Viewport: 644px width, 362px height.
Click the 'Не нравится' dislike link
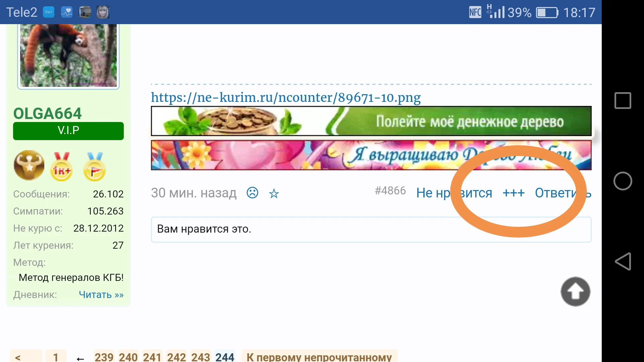click(454, 193)
